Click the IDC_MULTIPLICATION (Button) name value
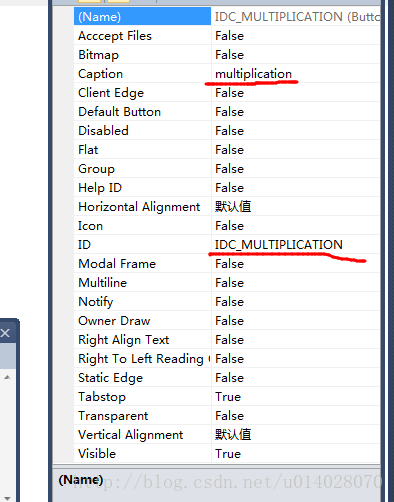 coord(296,16)
